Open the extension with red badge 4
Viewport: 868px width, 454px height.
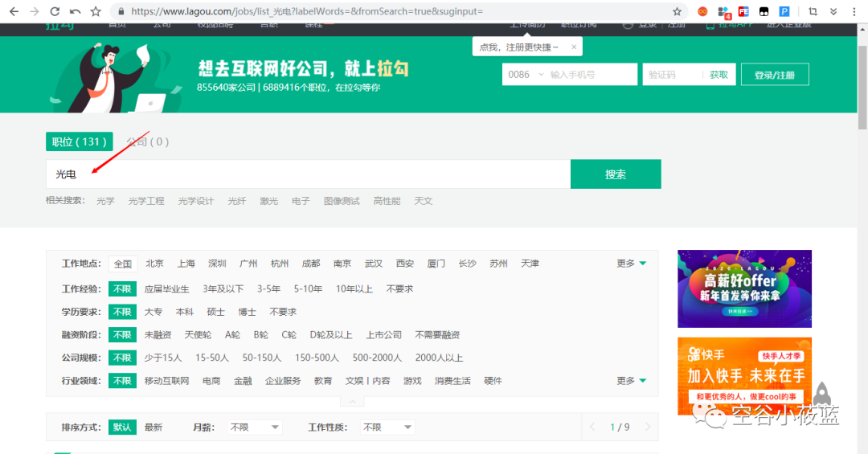tap(723, 11)
